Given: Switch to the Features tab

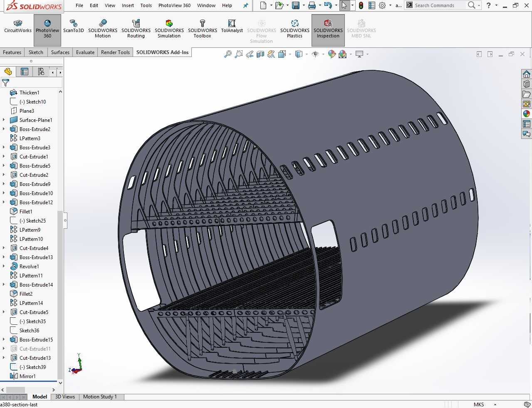Looking at the screenshot, I should tap(12, 52).
